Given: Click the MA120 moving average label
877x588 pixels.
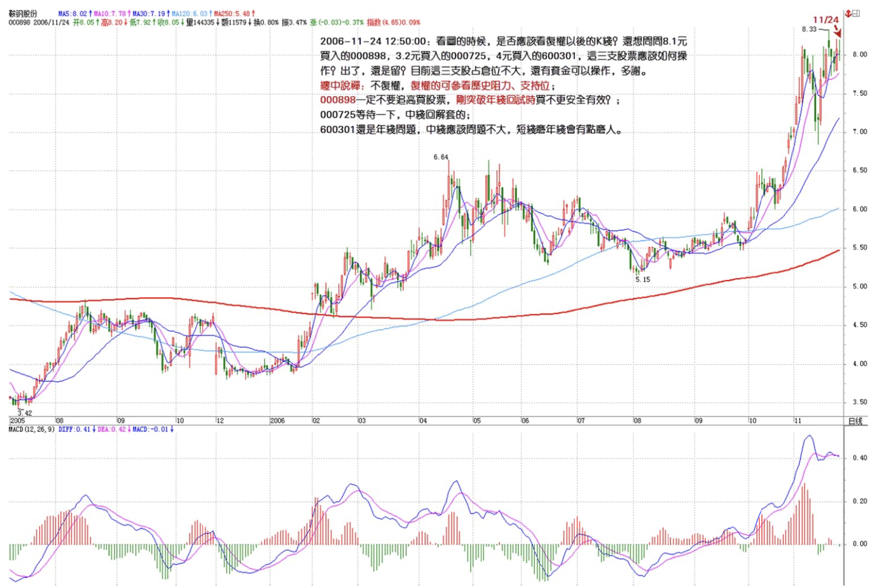Looking at the screenshot, I should tap(191, 13).
